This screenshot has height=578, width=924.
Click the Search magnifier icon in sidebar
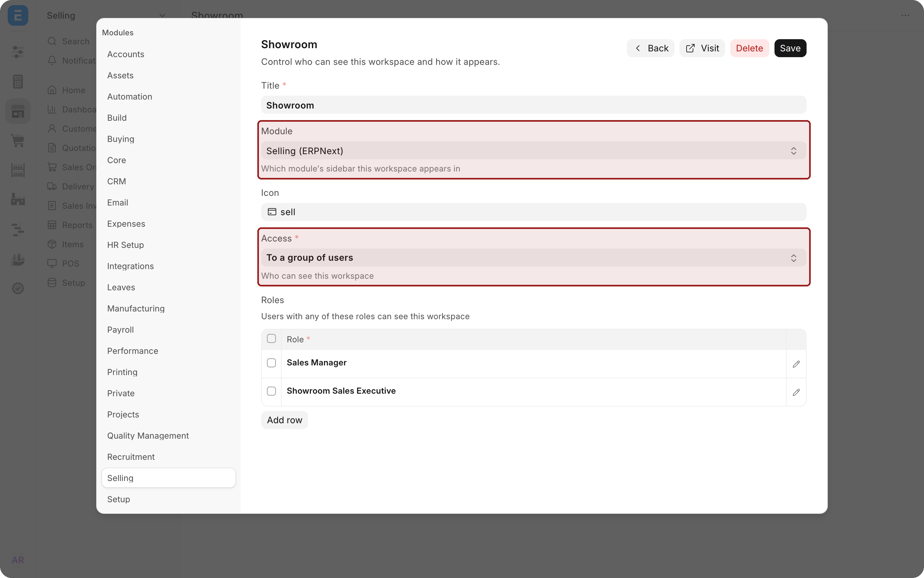pos(52,41)
